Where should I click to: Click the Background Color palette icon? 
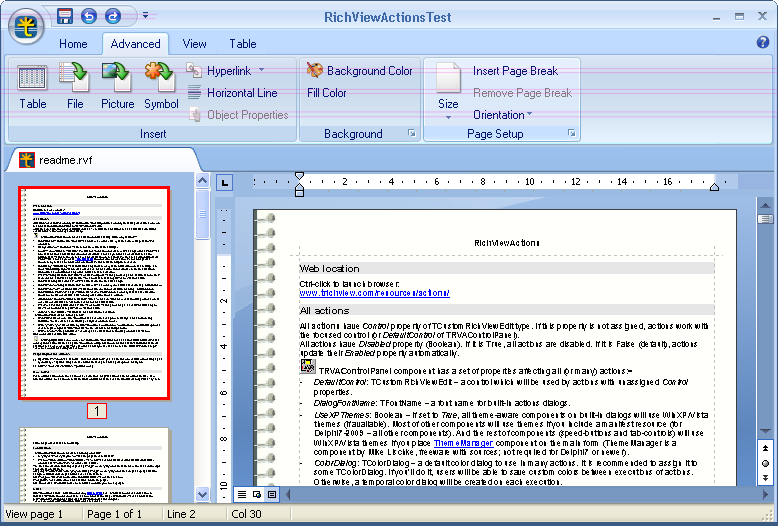(315, 70)
